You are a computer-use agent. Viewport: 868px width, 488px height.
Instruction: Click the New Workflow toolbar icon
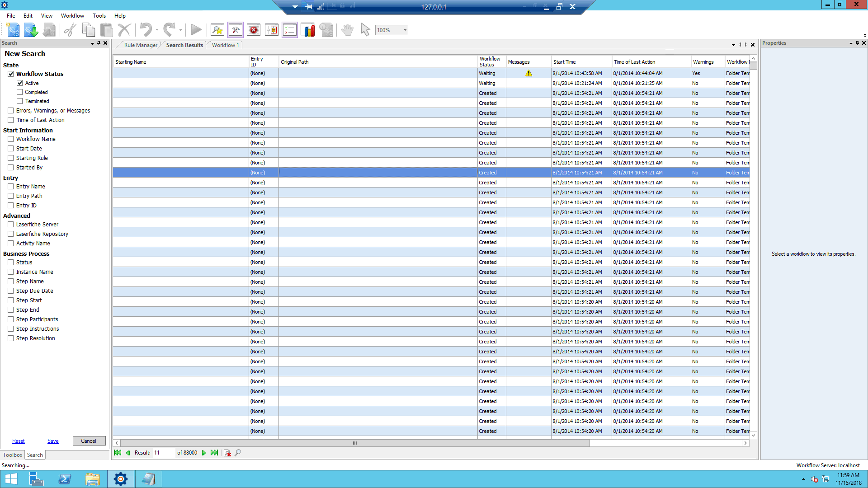(x=13, y=30)
